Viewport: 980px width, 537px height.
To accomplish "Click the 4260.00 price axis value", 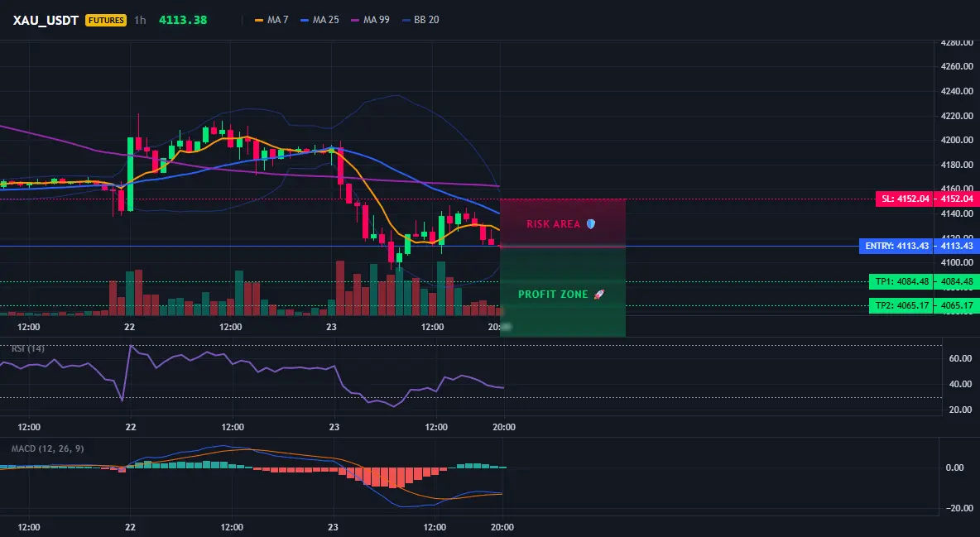I will pyautogui.click(x=956, y=66).
